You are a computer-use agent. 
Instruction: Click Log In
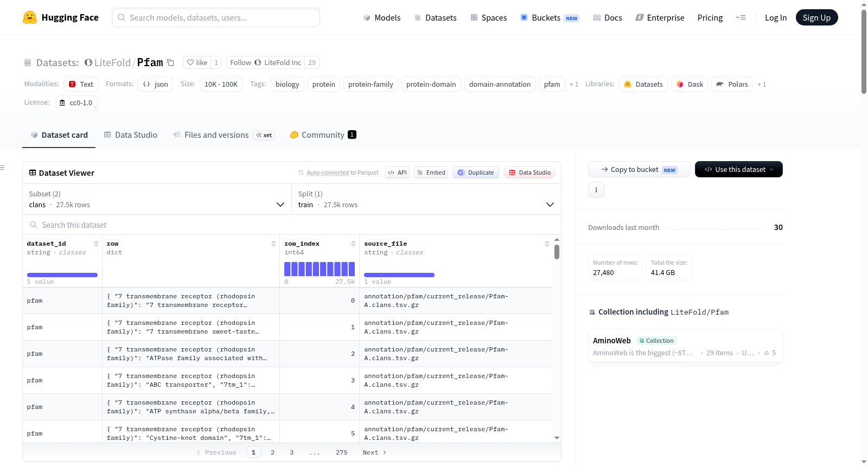[776, 17]
